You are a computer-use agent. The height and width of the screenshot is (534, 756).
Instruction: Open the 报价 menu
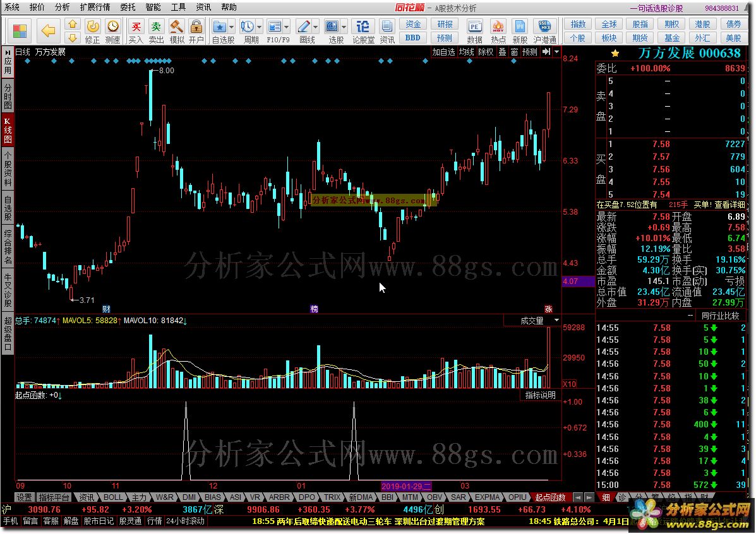tap(37, 7)
